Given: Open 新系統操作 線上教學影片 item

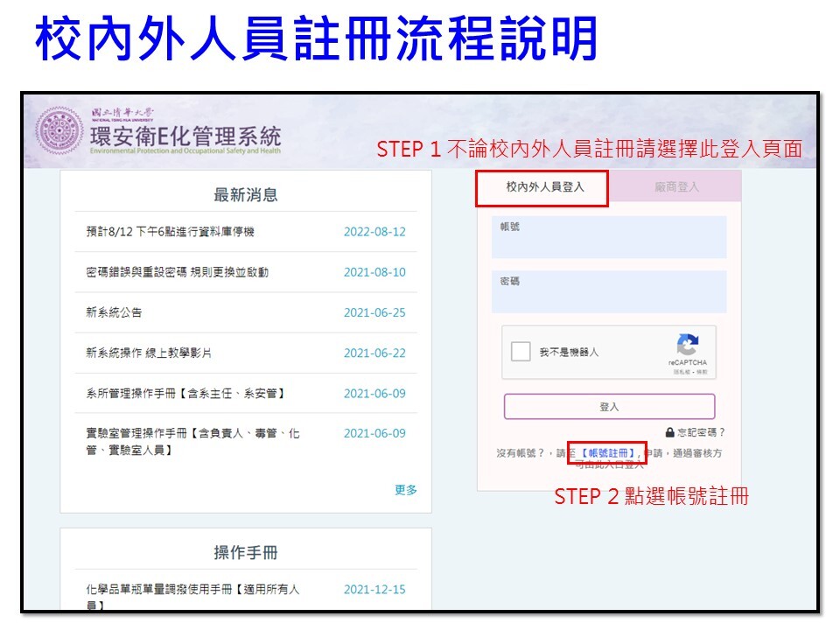Looking at the screenshot, I should tap(148, 353).
